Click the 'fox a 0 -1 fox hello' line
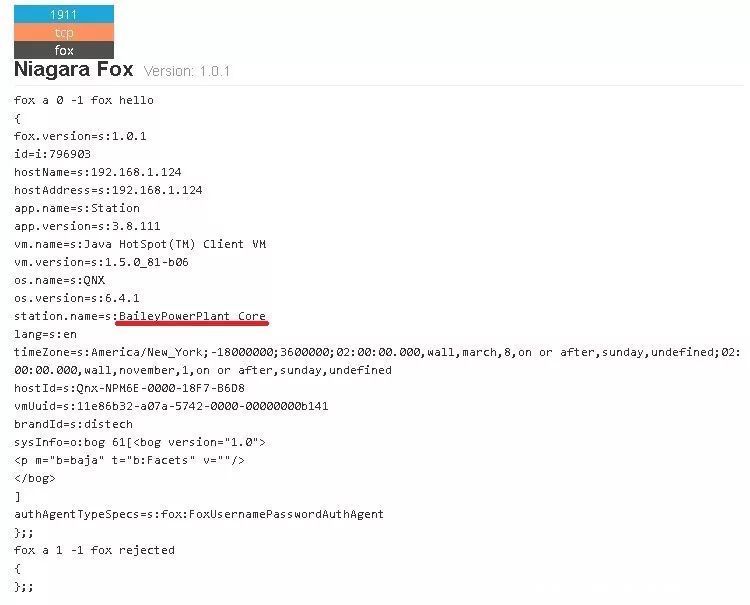 coord(84,100)
